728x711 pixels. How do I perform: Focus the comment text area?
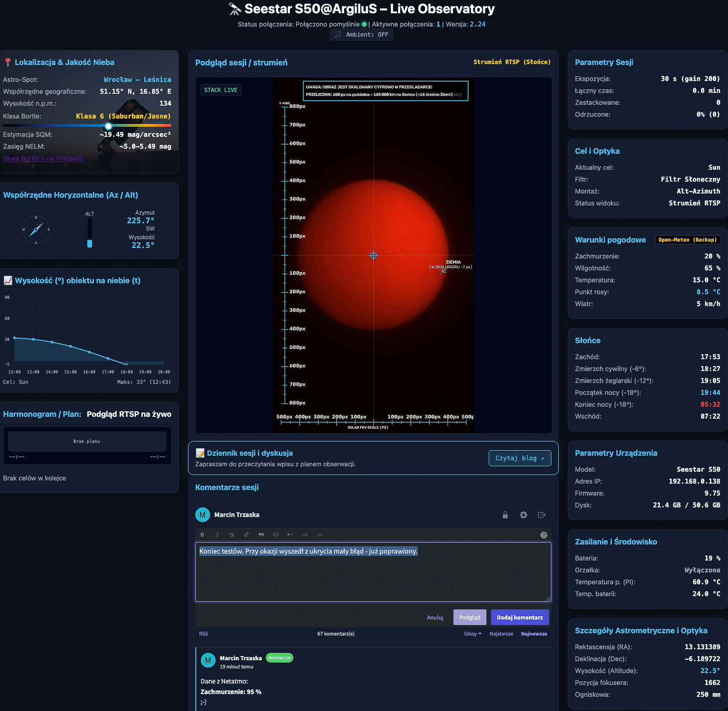tap(373, 572)
